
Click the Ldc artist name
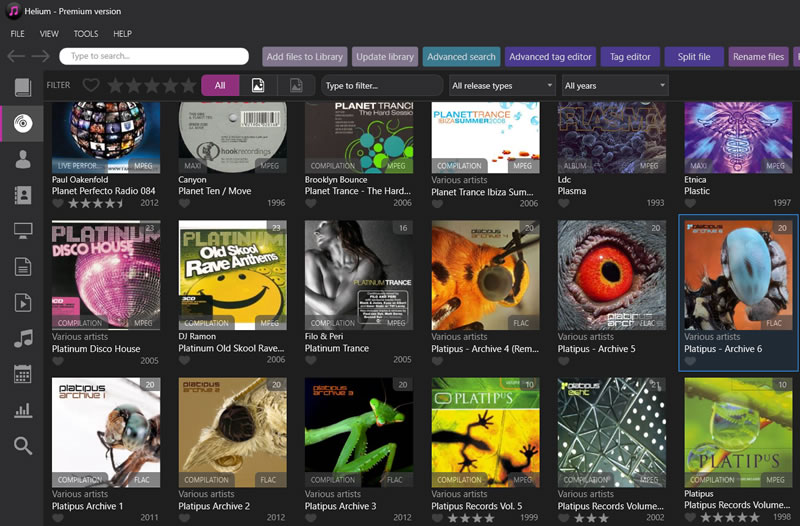(564, 180)
